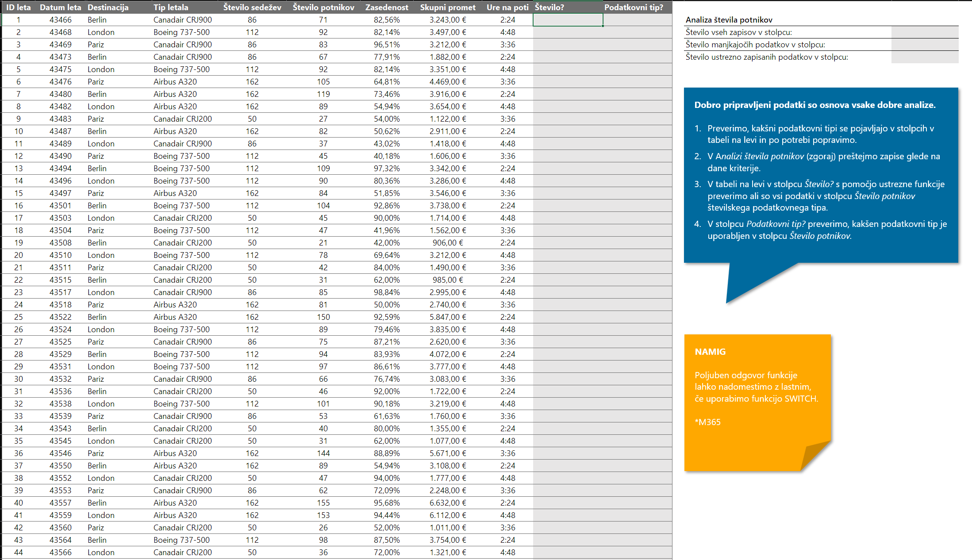The width and height of the screenshot is (972, 560).
Task: Click the Ure na poti column header
Action: click(x=507, y=7)
